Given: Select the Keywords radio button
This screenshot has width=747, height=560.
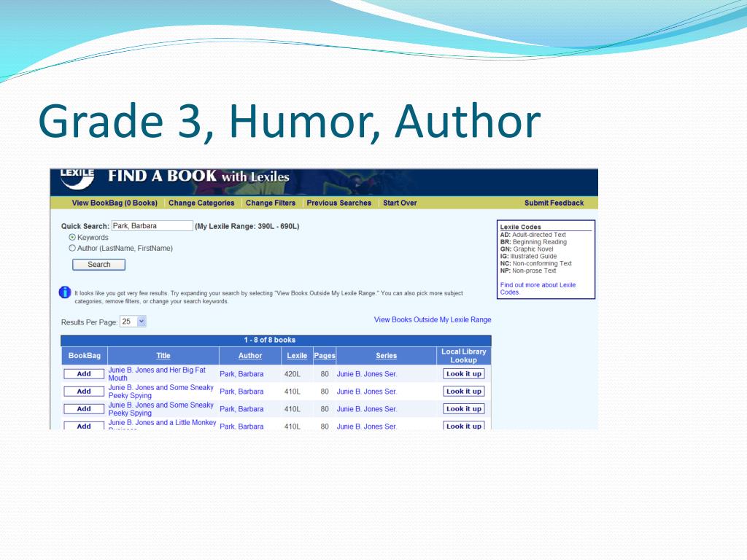Looking at the screenshot, I should [72, 237].
